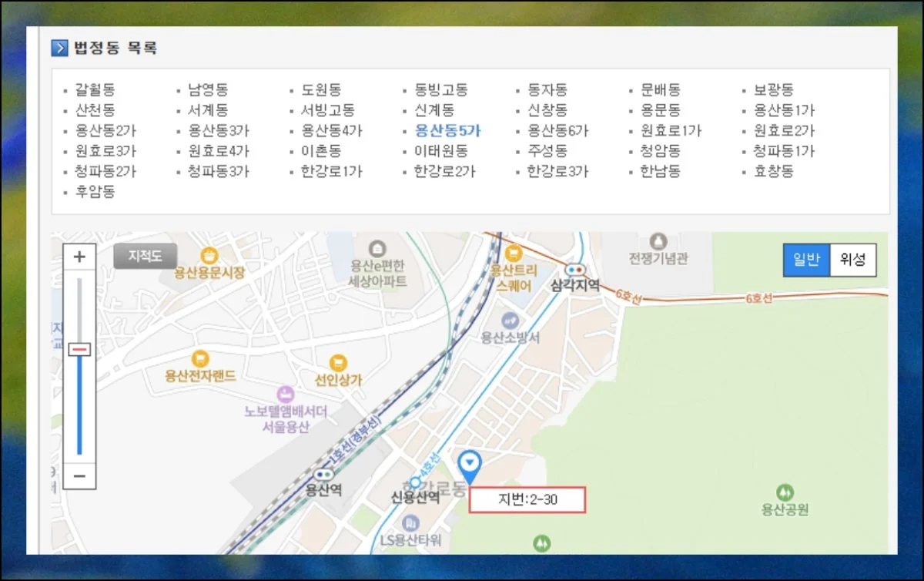Click the 노보텔앰배서더 hotel icon

click(286, 394)
